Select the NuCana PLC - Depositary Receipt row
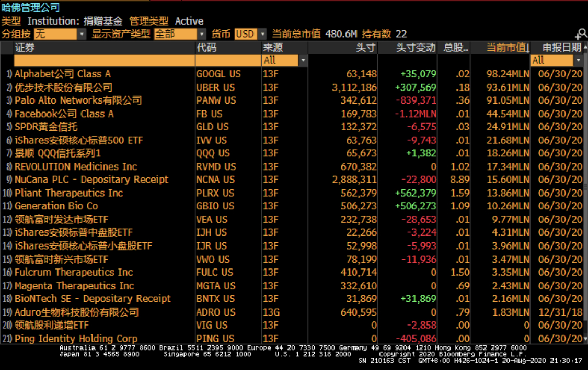 [x=293, y=180]
